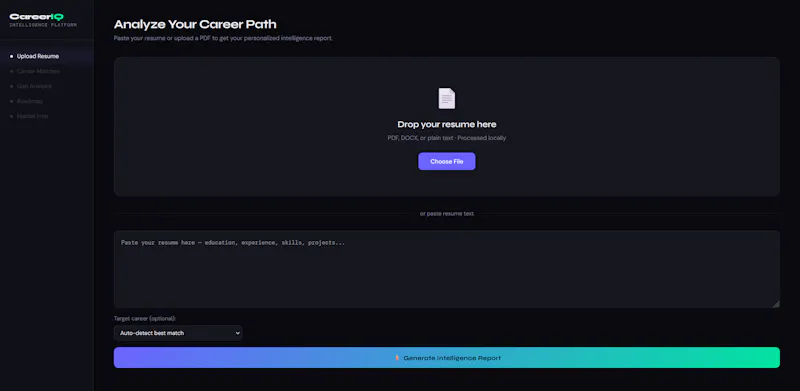The image size is (800, 391).
Task: Click the 'Target career (optional):' label
Action: click(x=145, y=319)
